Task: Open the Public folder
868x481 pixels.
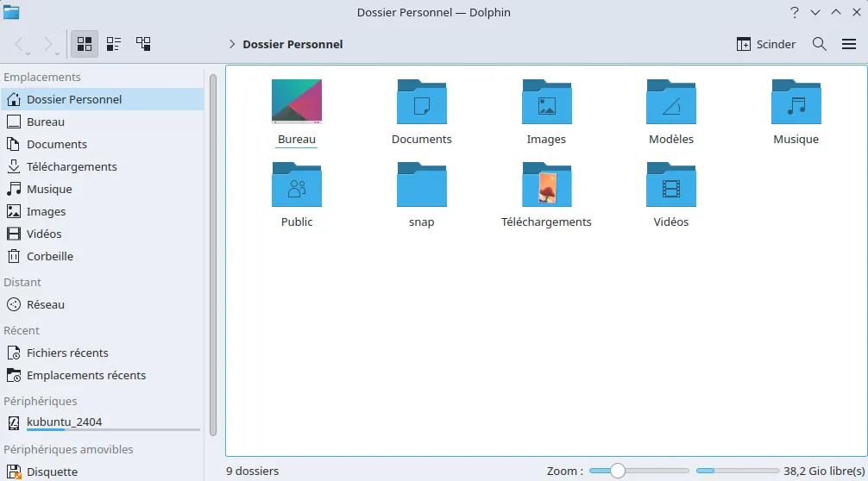Action: (x=297, y=185)
